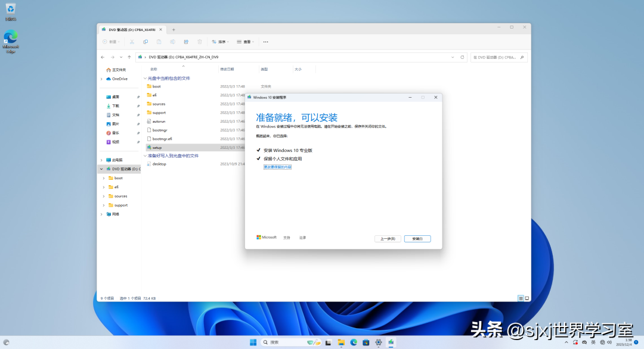This screenshot has height=349, width=644.
Task: Open recent locations dropdown beside forward arrow
Action: click(x=120, y=57)
